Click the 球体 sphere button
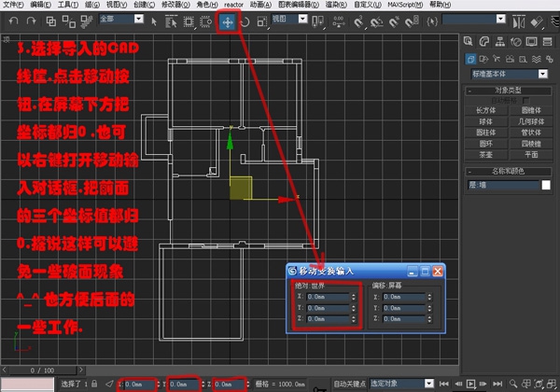 tap(485, 121)
